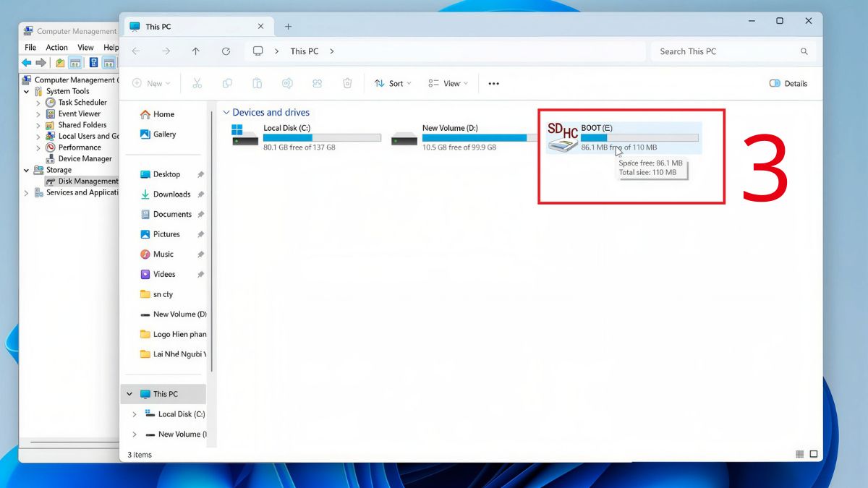Click the Cut scissors icon in Explorer toolbar
The width and height of the screenshot is (868, 488).
click(197, 83)
